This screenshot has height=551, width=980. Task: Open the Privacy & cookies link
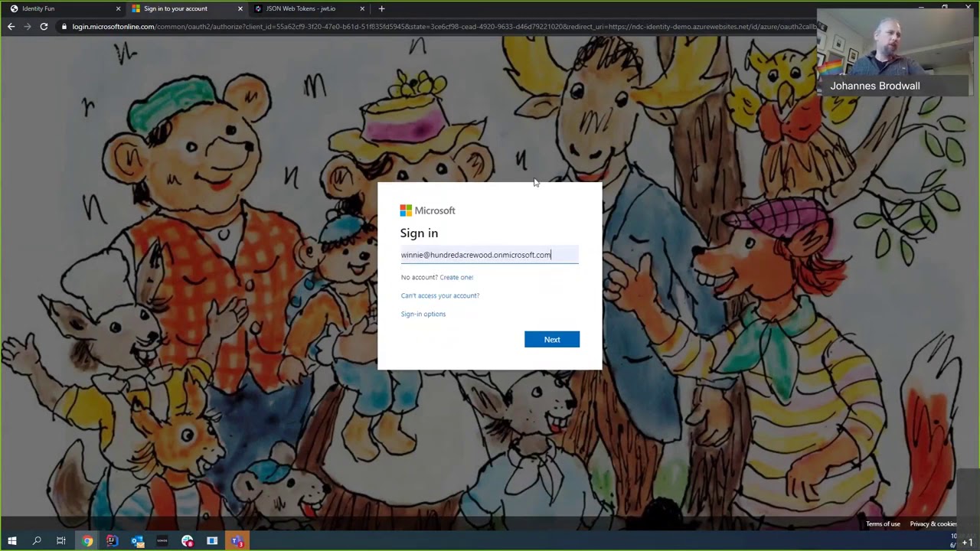[x=933, y=524]
